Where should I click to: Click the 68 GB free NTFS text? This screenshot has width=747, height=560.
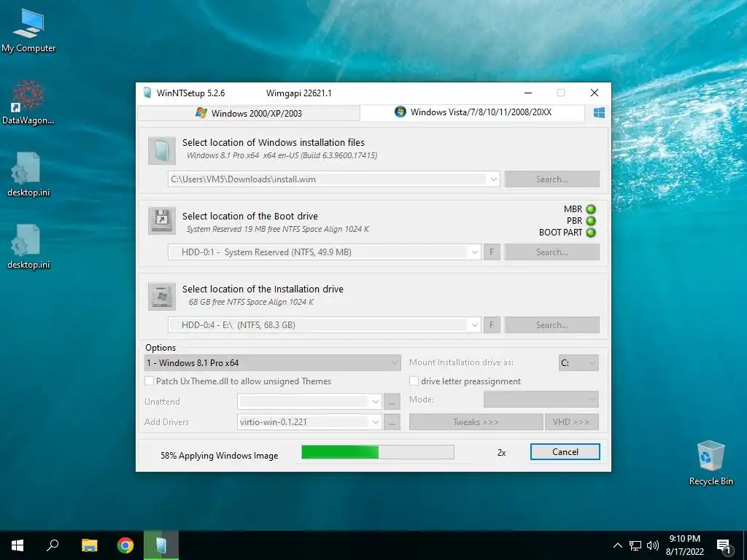pos(251,302)
